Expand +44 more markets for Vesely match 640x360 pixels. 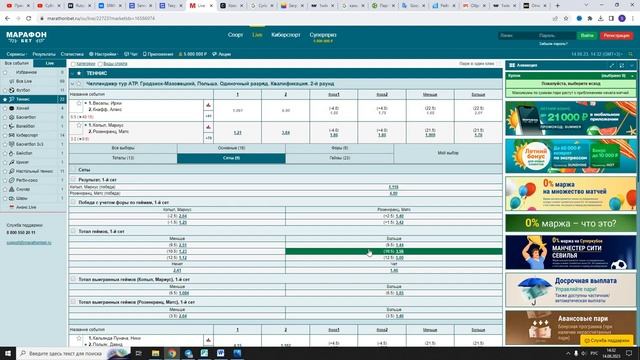click(x=208, y=116)
